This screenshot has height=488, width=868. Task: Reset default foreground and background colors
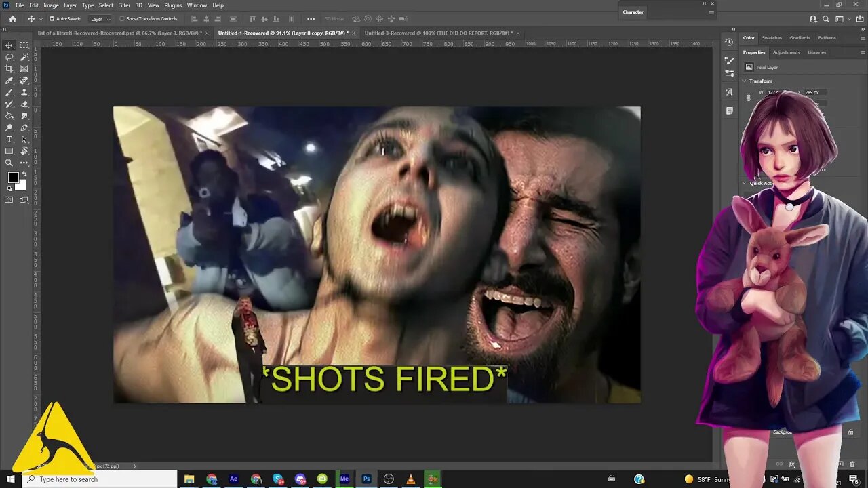[x=9, y=189]
